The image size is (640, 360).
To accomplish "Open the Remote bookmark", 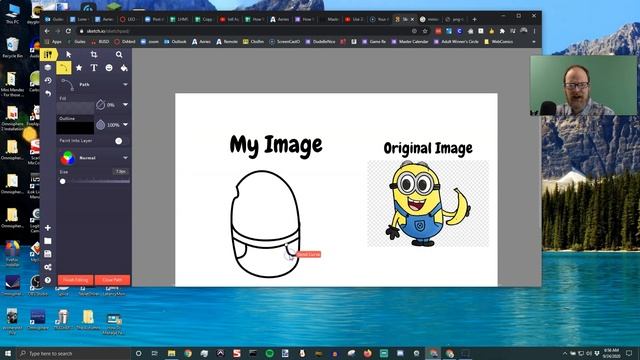I will (x=227, y=42).
